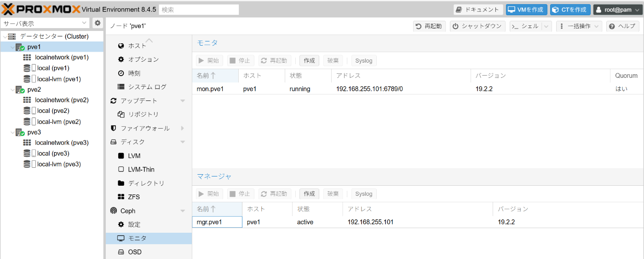This screenshot has height=259, width=644.
Task: Collapse the データセンター tree root
Action: 5,36
